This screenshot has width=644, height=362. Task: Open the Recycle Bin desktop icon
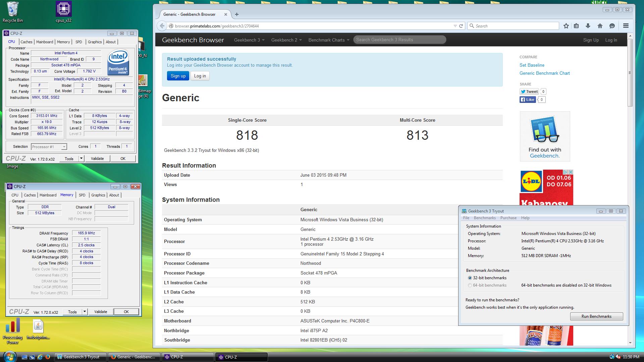coord(12,12)
